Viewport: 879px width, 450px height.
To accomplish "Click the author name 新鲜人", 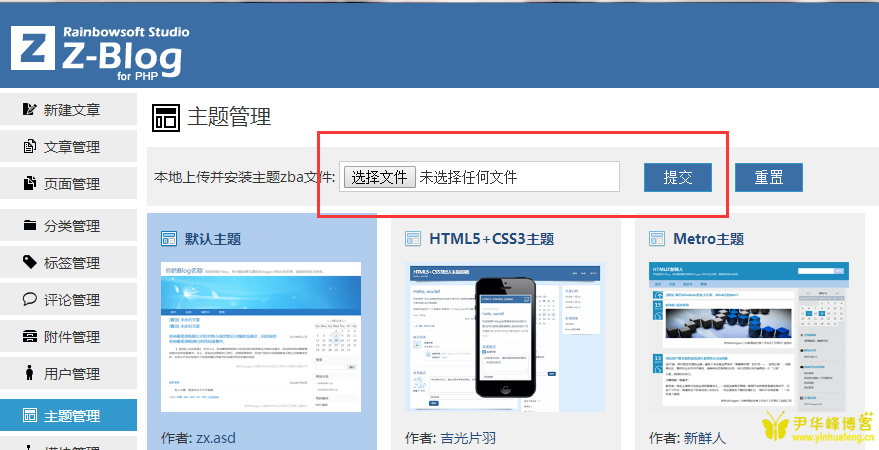I will [x=705, y=438].
